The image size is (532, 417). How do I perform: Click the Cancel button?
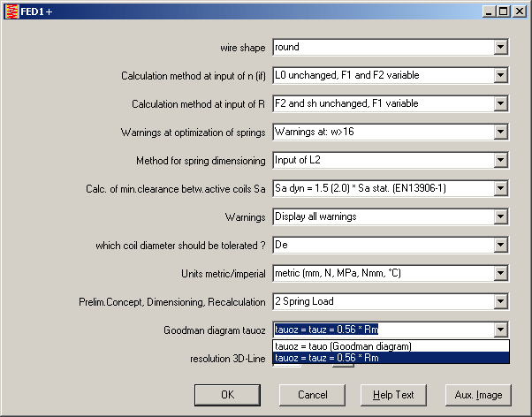click(312, 395)
